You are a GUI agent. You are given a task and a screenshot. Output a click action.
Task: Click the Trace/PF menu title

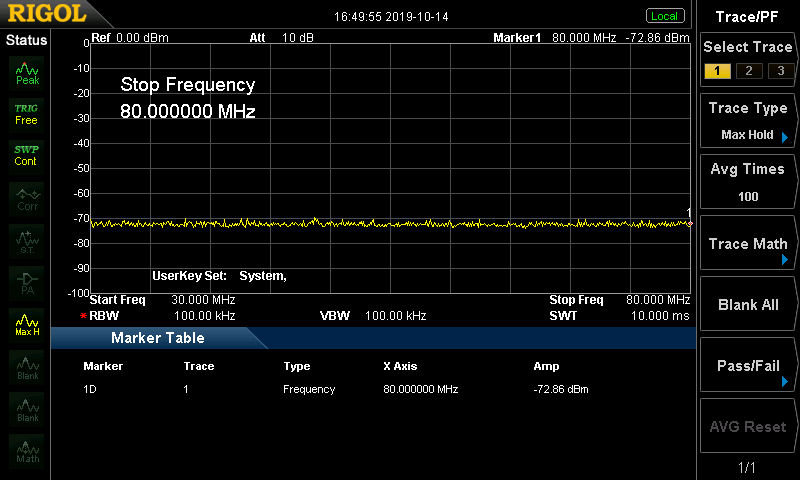[x=748, y=16]
